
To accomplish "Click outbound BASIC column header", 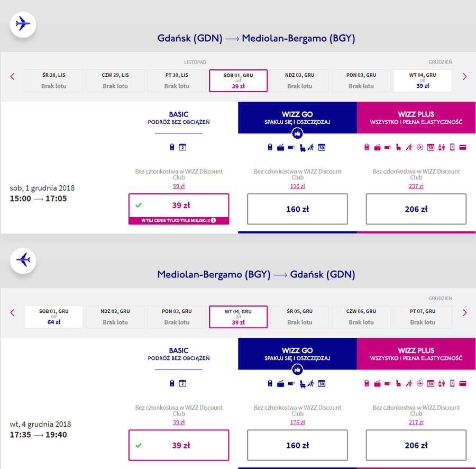I will (x=179, y=118).
